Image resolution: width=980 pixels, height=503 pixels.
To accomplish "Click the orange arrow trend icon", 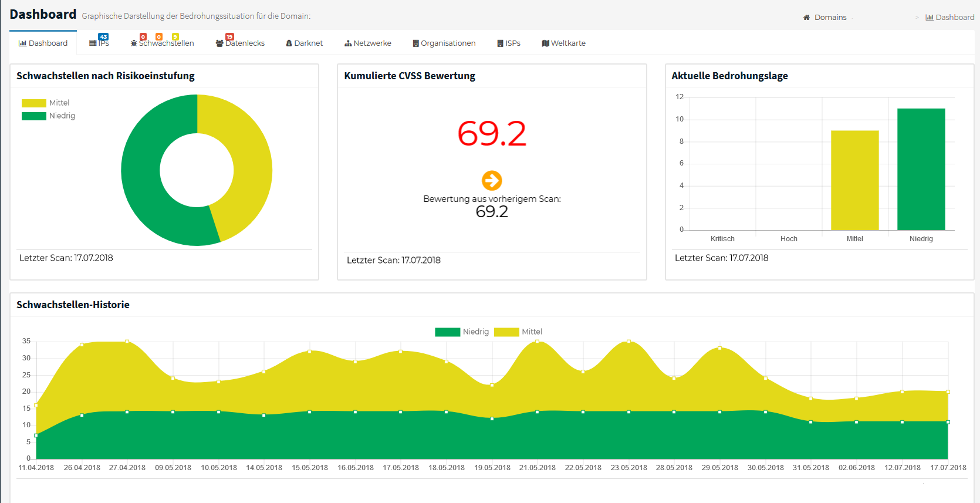I will tap(492, 180).
